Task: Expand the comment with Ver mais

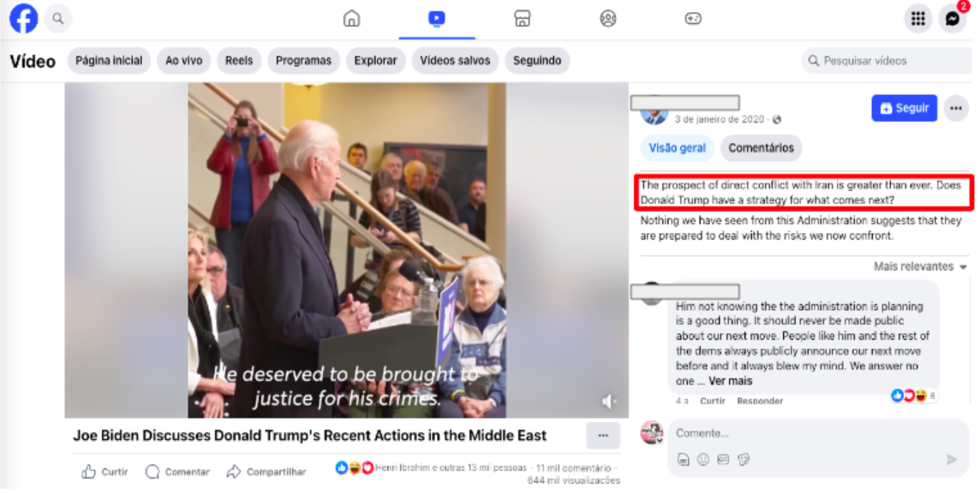Action: (x=730, y=381)
